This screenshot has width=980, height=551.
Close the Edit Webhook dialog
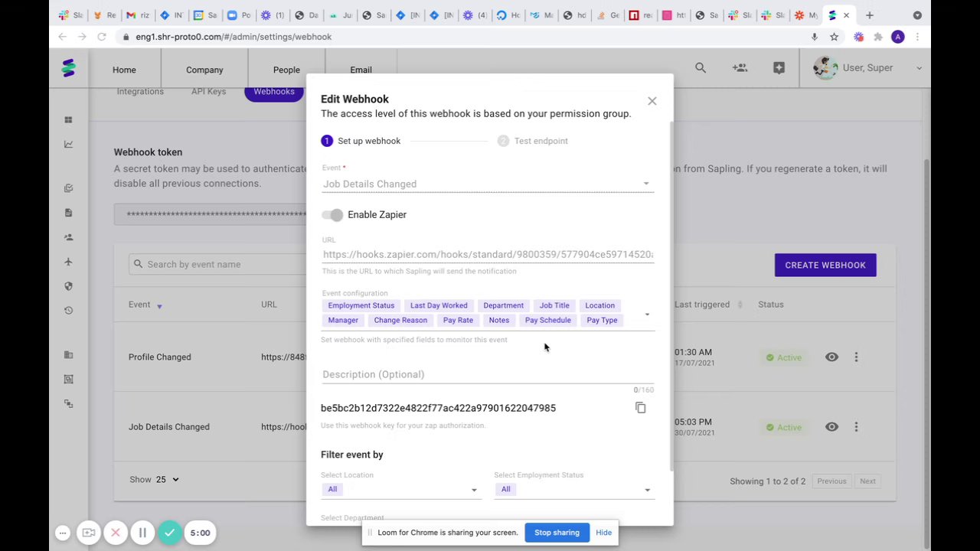[x=652, y=101]
